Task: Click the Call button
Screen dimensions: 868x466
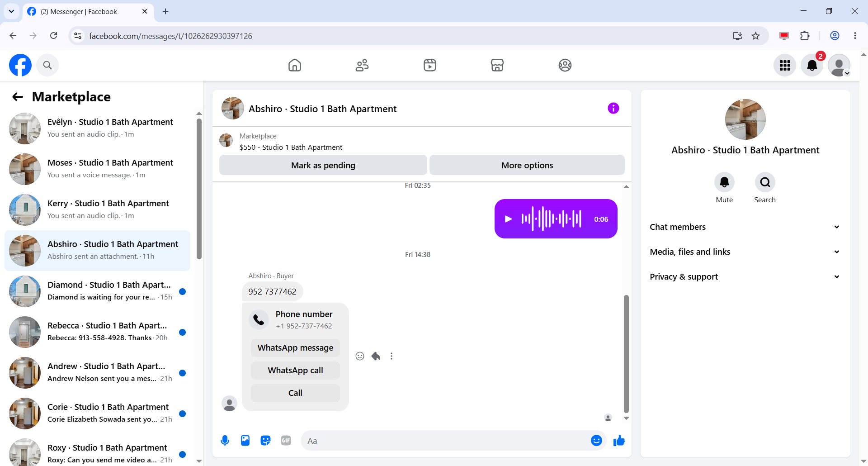Action: point(295,393)
